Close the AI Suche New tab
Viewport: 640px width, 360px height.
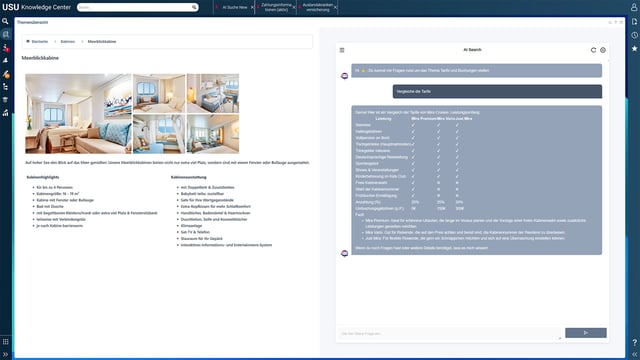coord(252,7)
